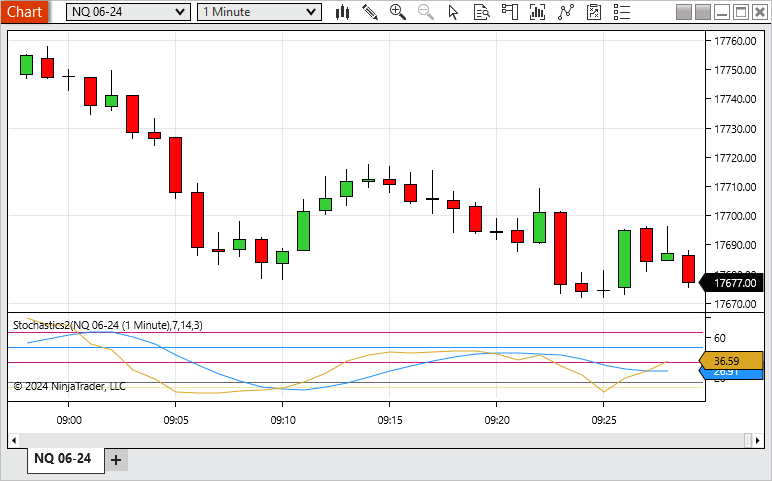Open the Indicators icon
Screen dimensions: 772x481
[566, 12]
